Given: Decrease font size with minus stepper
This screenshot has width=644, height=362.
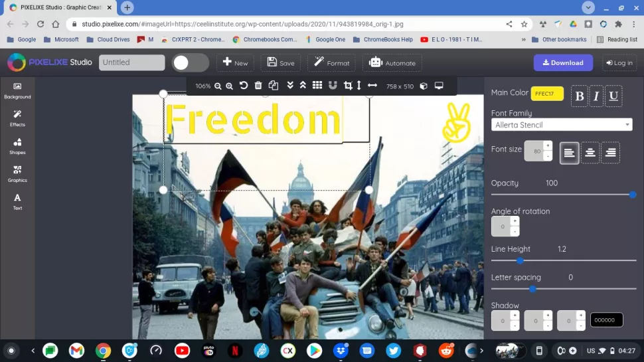Looking at the screenshot, I should 548,156.
